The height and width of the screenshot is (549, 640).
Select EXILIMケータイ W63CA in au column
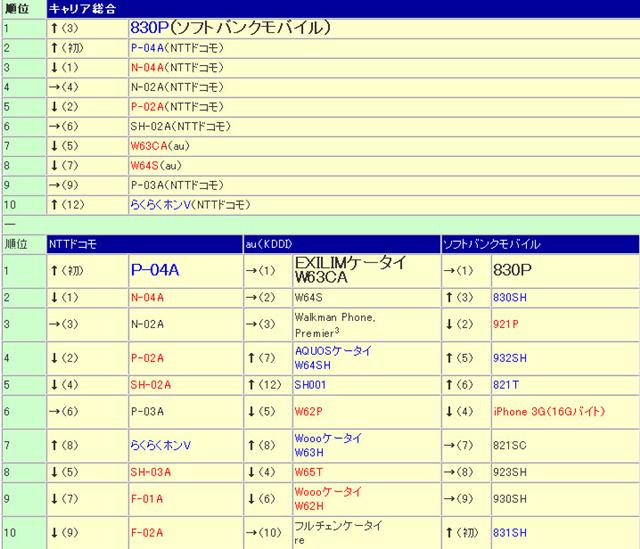[x=351, y=270]
